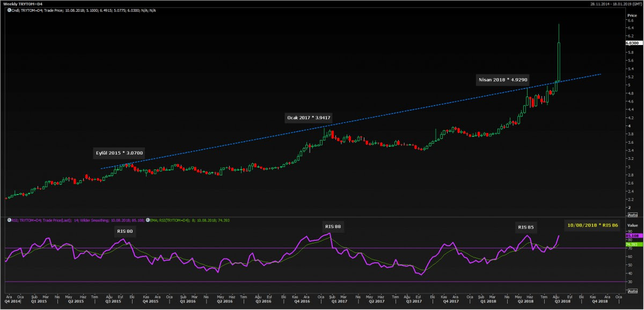Select the Nisan 2018 * 4.9290 label
Viewport: 644px width, 310px height.
pos(503,80)
